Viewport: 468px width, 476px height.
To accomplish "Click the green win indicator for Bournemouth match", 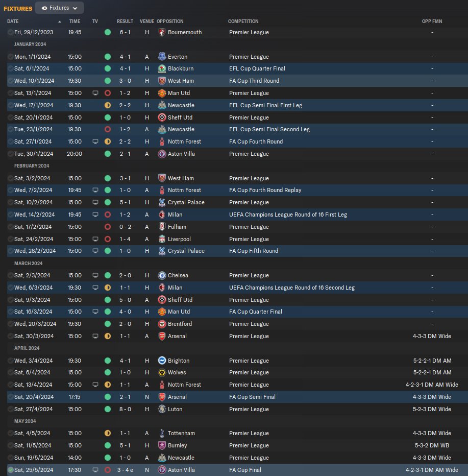I will 108,32.
